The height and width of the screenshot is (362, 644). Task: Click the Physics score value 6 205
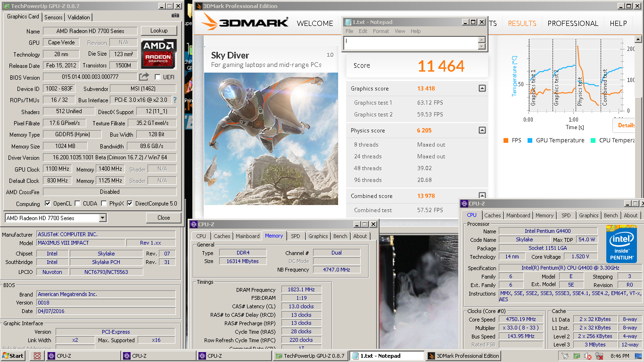[x=424, y=130]
